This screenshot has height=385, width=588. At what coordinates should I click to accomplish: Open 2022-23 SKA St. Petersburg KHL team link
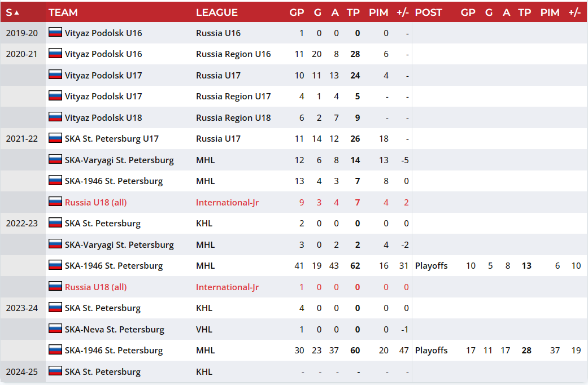[x=103, y=224]
